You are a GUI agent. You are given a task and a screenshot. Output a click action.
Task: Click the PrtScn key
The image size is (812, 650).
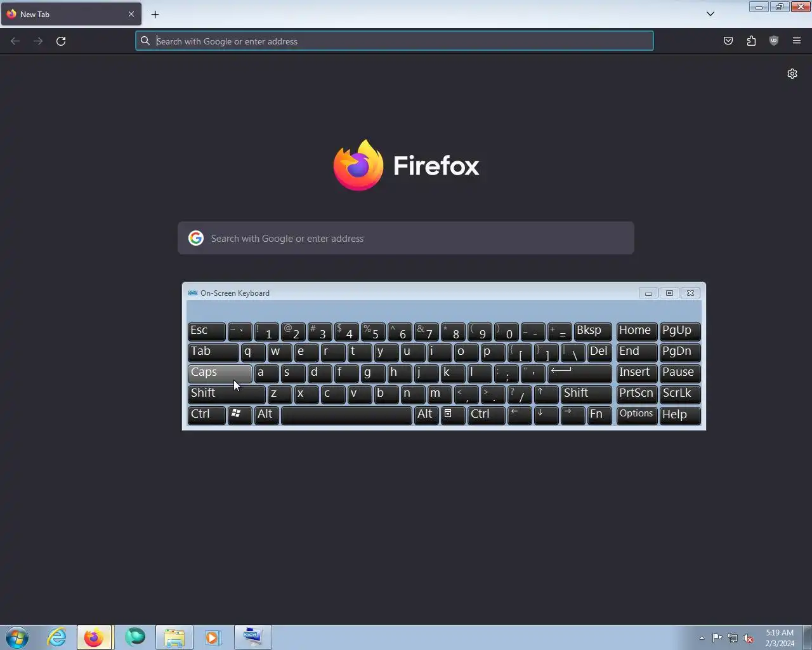[637, 394]
